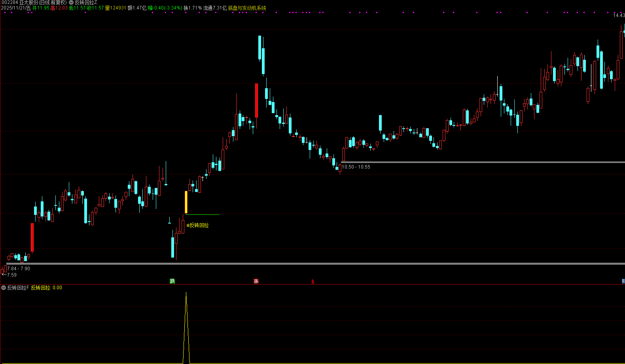
Task: Select the 反转回拉F sub-chart indicator name
Action: point(18,288)
